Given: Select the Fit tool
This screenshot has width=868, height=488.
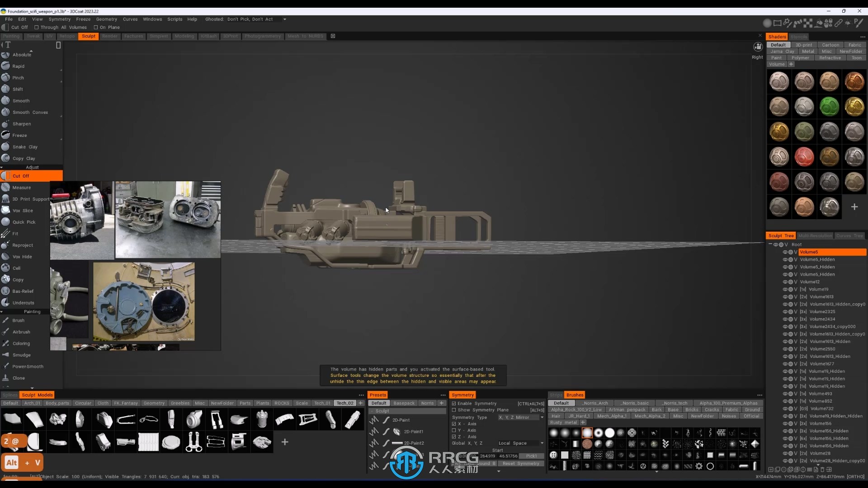Looking at the screenshot, I should click(x=15, y=234).
